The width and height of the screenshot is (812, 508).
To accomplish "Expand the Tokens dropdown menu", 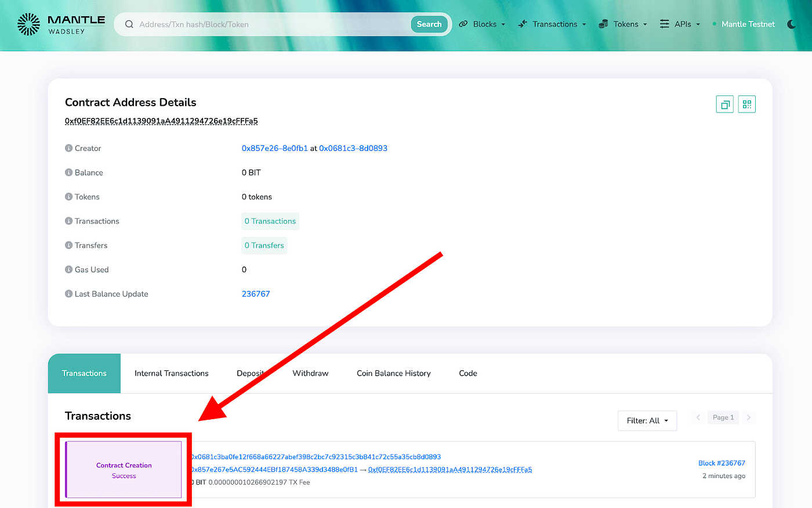I will click(623, 24).
